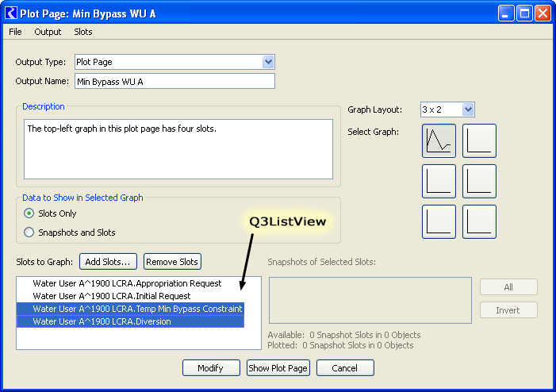Choose the Slots Only radio button
556x392 pixels.
29,213
